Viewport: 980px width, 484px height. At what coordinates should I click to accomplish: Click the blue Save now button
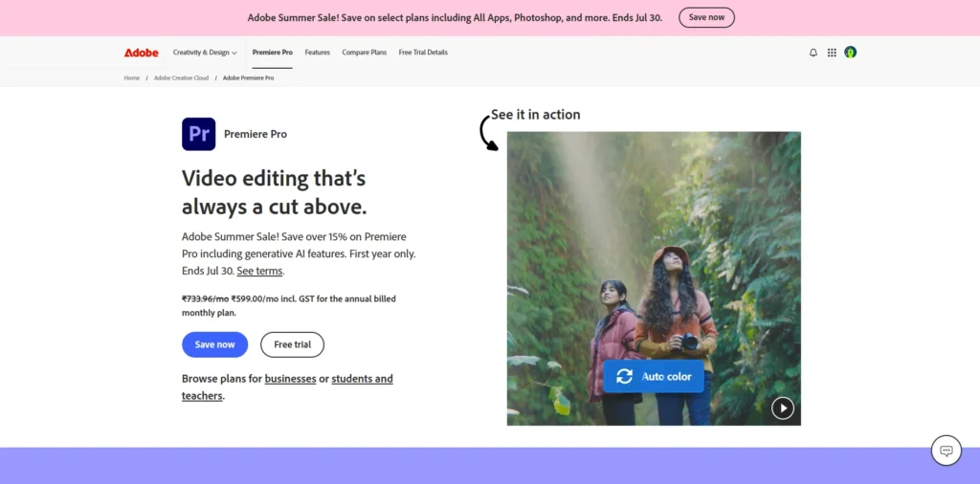tap(215, 344)
